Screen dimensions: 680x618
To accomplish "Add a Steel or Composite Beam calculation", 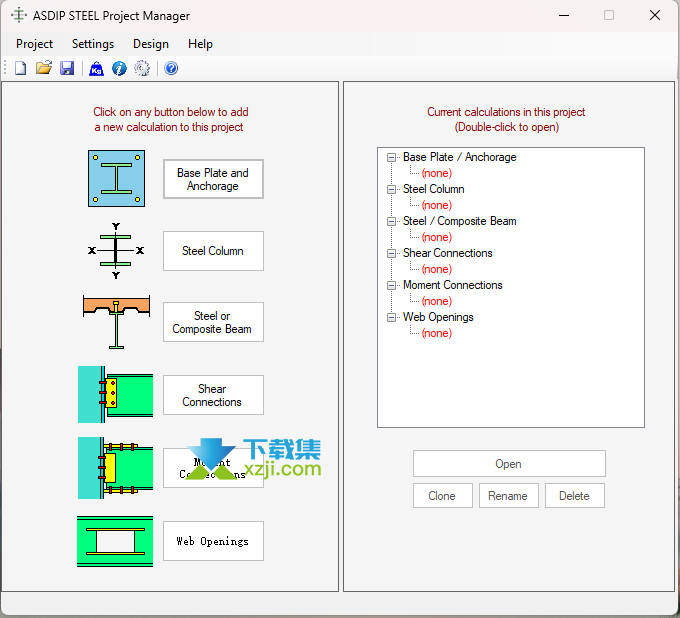I will [213, 322].
